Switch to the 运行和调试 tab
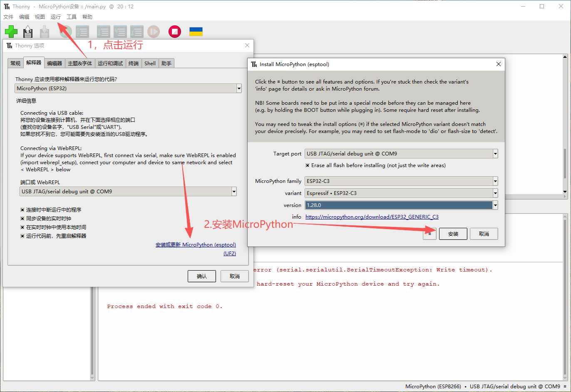This screenshot has width=571, height=392. pyautogui.click(x=110, y=63)
